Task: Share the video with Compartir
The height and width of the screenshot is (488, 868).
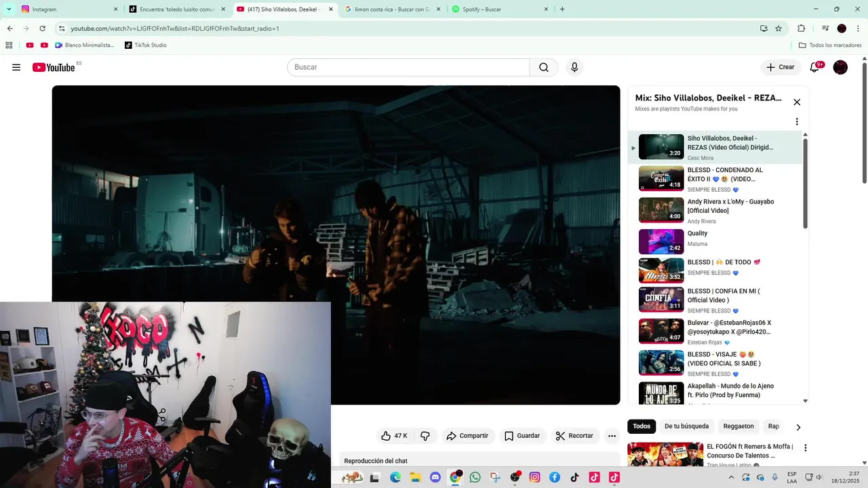Action: tap(467, 436)
